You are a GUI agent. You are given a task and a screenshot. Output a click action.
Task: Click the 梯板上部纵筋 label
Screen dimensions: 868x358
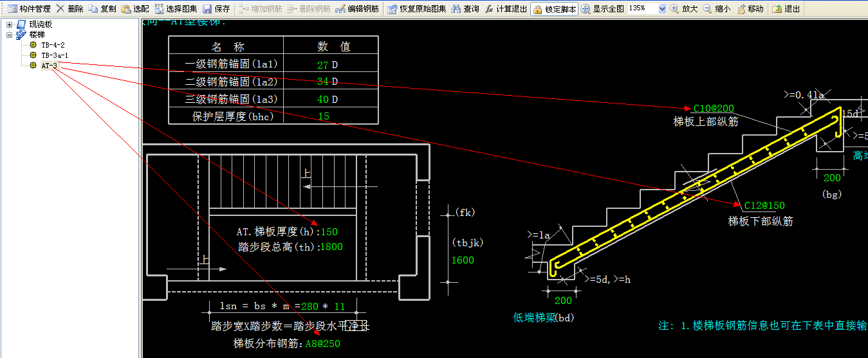click(706, 121)
